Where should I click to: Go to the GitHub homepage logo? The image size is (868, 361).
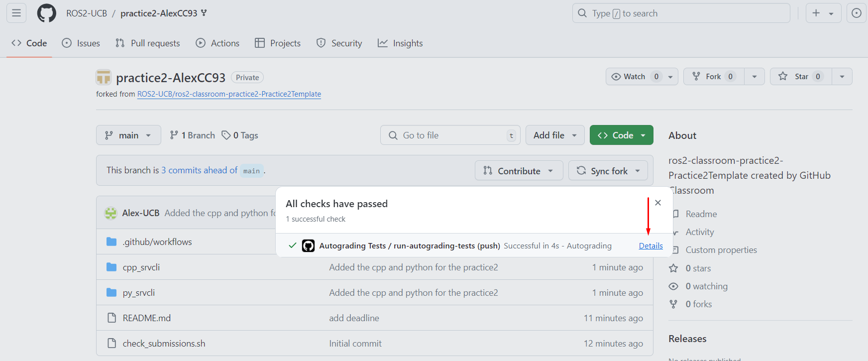click(47, 13)
